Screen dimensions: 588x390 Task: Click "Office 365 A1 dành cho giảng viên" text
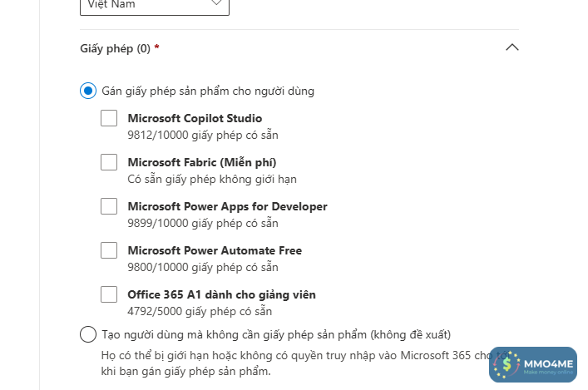click(x=221, y=294)
